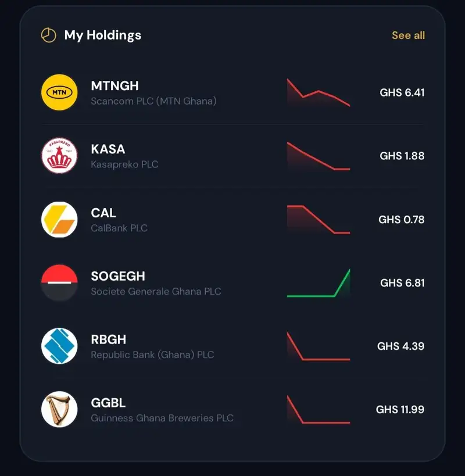Click the Republic Bank blue logo icon
The width and height of the screenshot is (465, 476).
59,346
